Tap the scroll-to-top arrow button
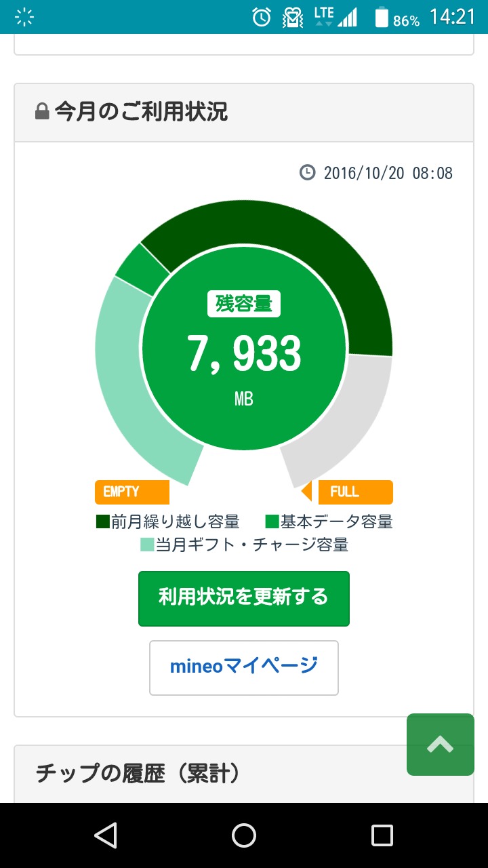Image resolution: width=488 pixels, height=868 pixels. [440, 745]
